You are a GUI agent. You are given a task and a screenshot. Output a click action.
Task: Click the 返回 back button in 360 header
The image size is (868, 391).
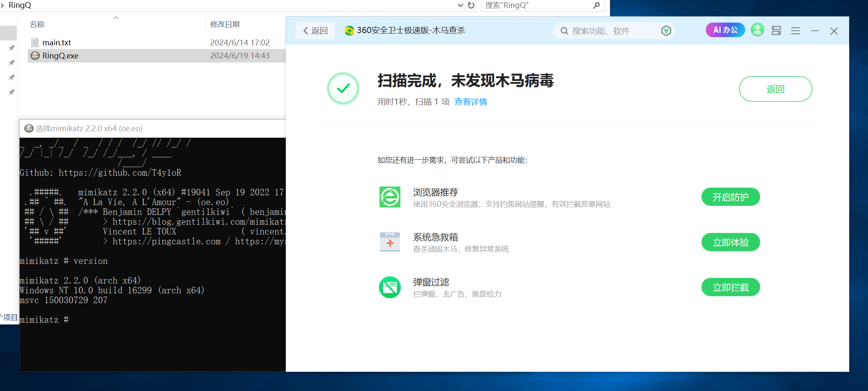pos(316,31)
